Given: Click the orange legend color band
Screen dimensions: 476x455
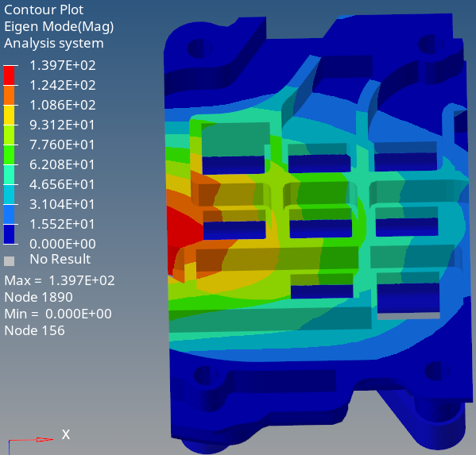Looking at the screenshot, I should [9, 95].
